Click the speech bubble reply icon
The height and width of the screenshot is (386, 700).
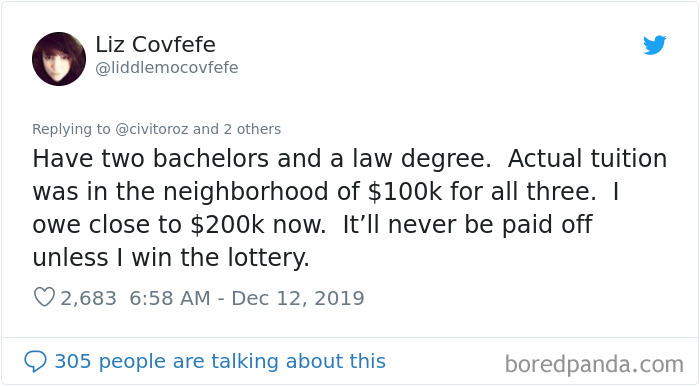[35, 361]
